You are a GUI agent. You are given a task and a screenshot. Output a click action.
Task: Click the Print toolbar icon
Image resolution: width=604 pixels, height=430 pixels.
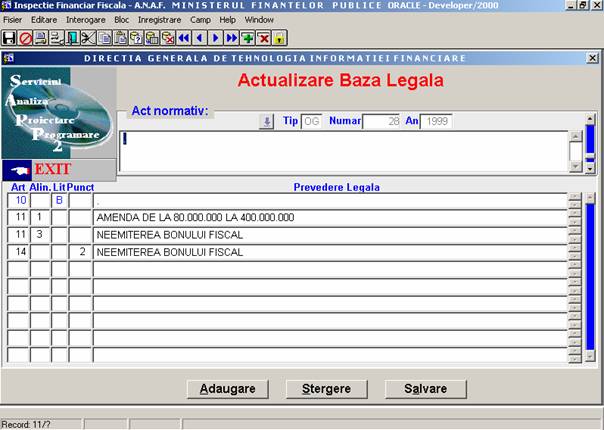(x=41, y=38)
